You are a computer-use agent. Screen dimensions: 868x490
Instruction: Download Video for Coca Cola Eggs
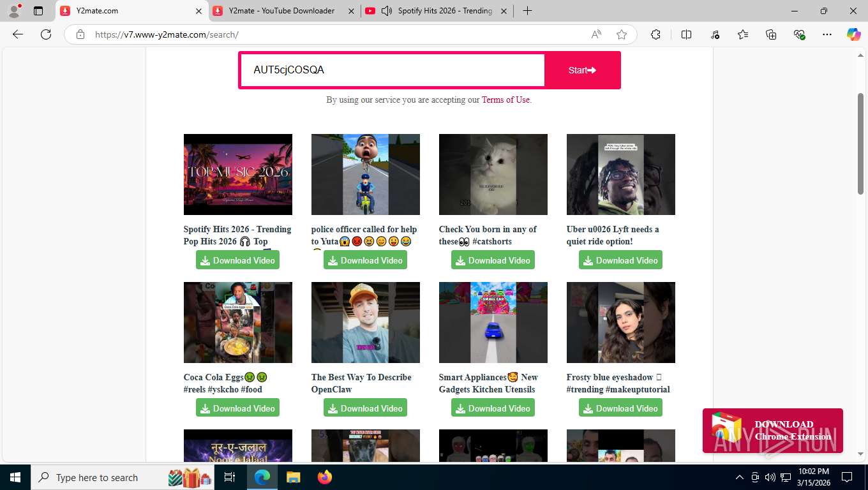click(x=237, y=408)
